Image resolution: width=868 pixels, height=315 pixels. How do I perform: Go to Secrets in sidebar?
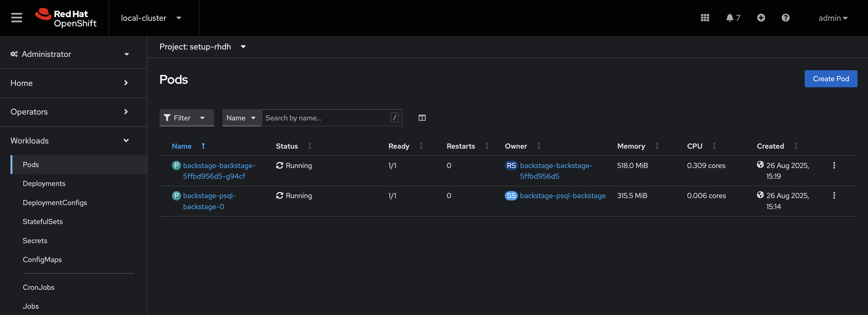35,241
